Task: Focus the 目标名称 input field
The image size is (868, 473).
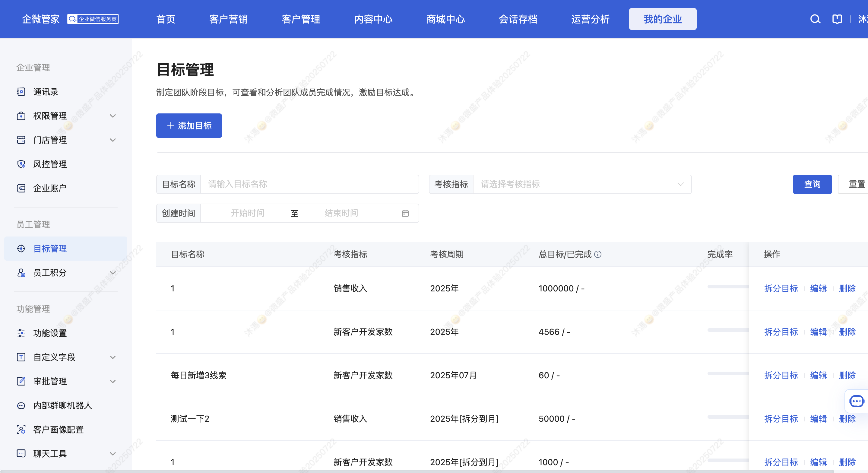Action: [310, 184]
